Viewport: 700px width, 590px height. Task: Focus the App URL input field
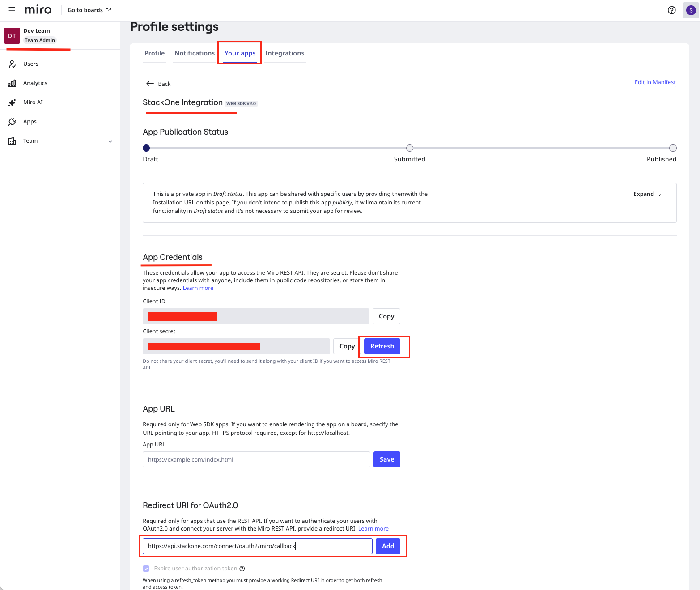point(256,459)
